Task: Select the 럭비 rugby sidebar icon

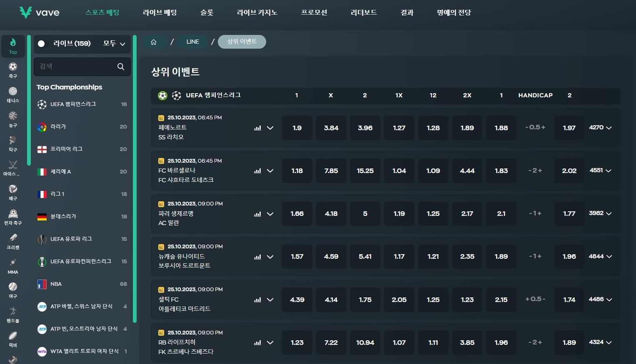Action: [13, 336]
